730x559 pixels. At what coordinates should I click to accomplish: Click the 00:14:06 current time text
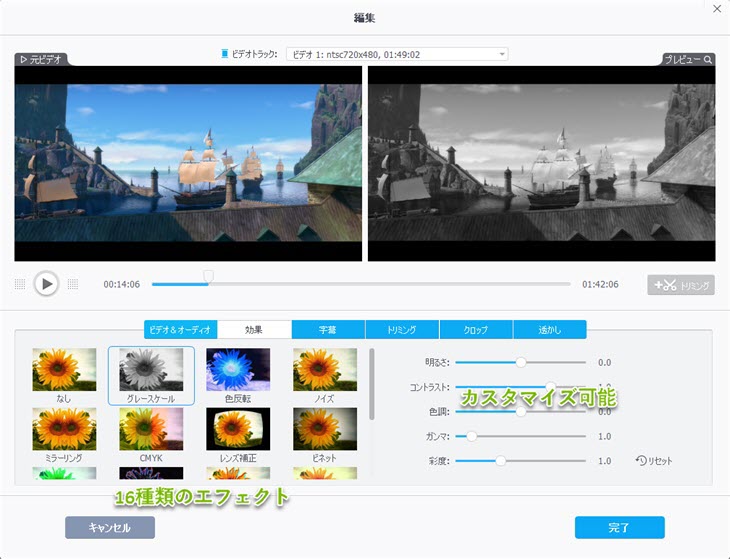[x=122, y=284]
